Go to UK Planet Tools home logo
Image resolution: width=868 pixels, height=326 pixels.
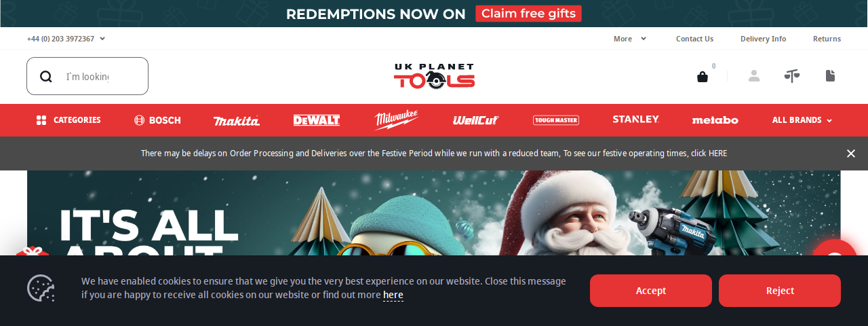click(x=434, y=76)
